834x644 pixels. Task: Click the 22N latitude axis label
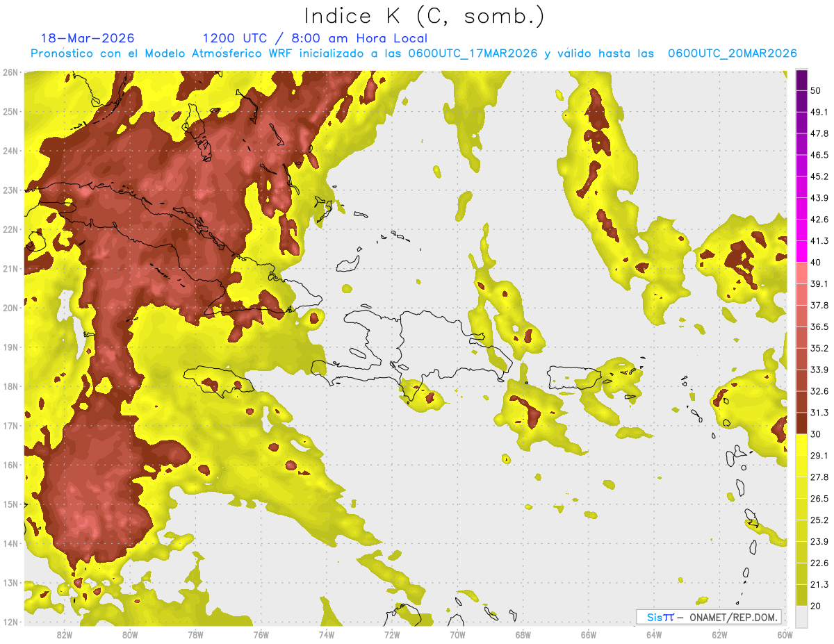(10, 229)
